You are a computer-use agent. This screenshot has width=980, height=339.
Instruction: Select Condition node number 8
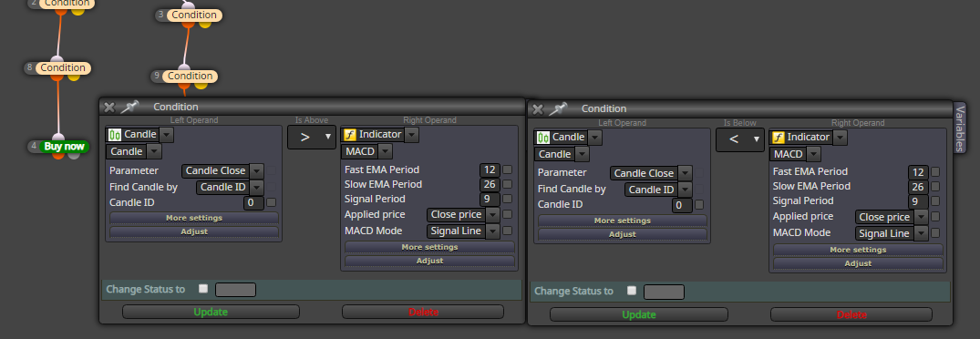[x=63, y=67]
